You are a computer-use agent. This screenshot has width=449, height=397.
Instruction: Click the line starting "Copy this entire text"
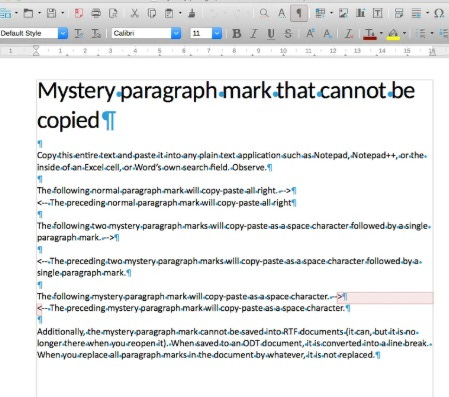click(232, 155)
